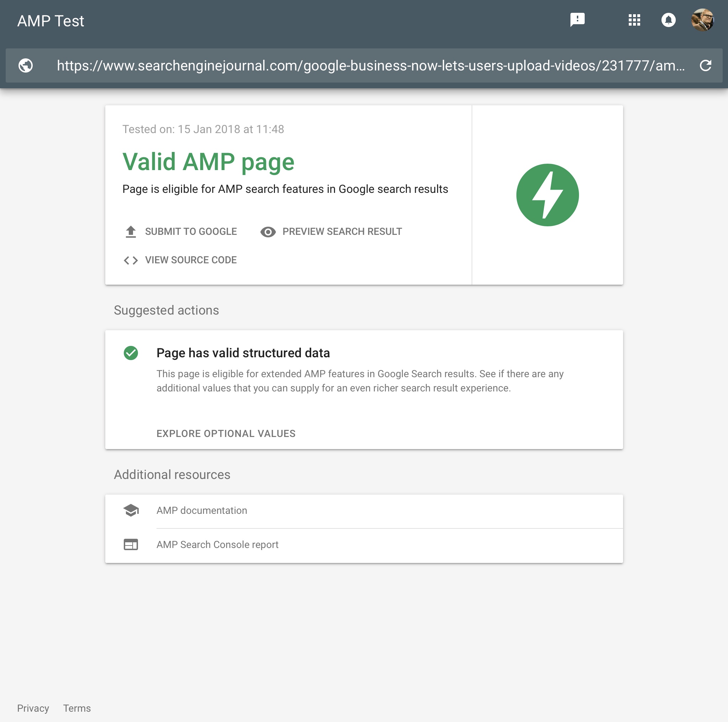Click View Source Code button

180,260
